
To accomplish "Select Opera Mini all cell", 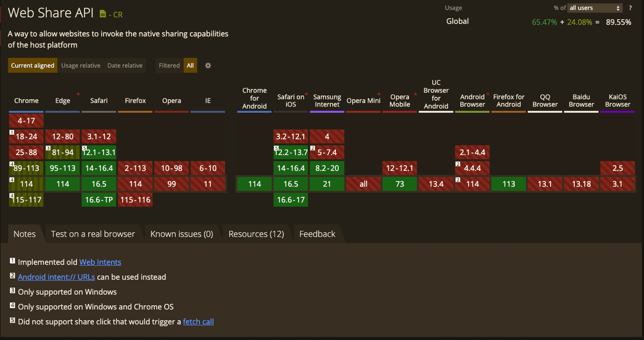I will 364,184.
